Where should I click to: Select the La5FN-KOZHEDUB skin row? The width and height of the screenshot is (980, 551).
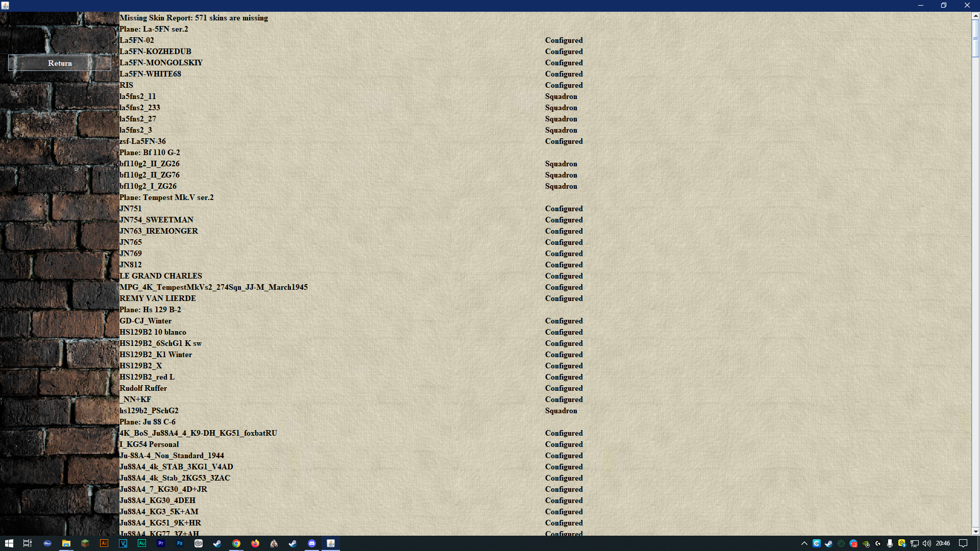(155, 52)
